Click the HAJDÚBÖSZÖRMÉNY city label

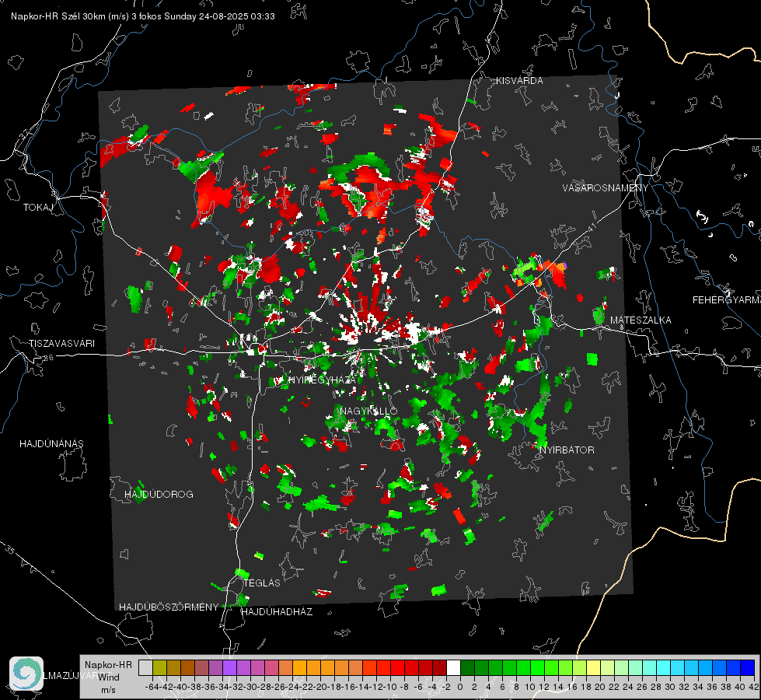click(x=169, y=607)
